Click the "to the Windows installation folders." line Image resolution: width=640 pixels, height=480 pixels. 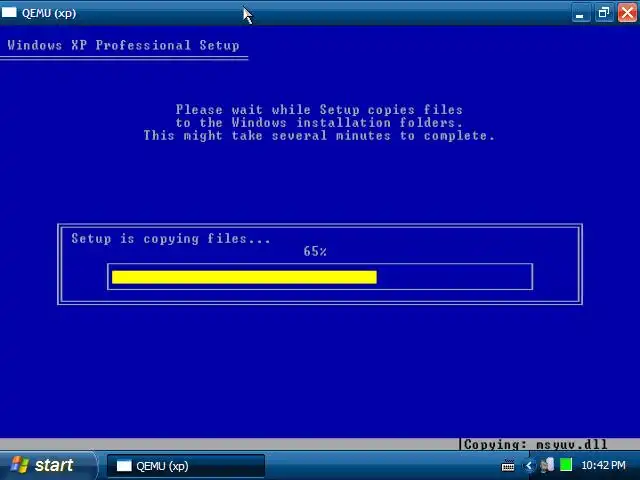(x=319, y=122)
